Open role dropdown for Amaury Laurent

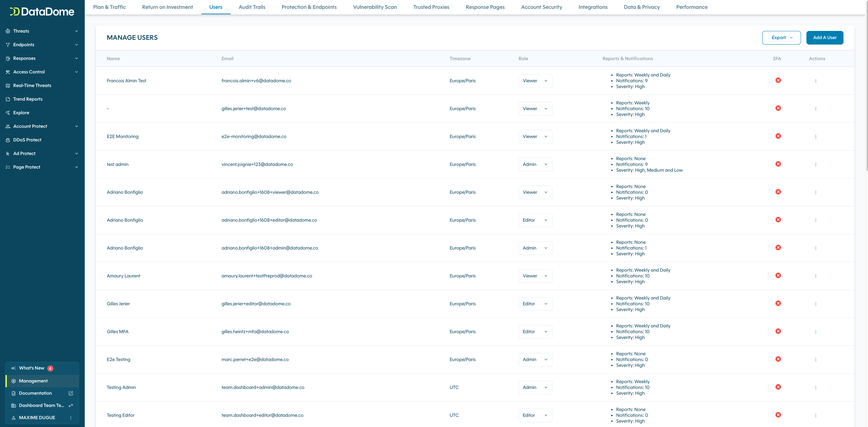(x=535, y=276)
